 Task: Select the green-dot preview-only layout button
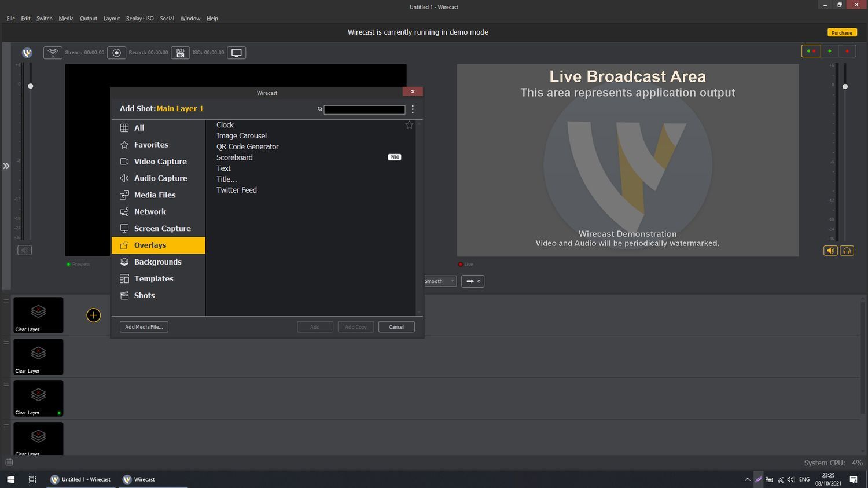coord(829,51)
